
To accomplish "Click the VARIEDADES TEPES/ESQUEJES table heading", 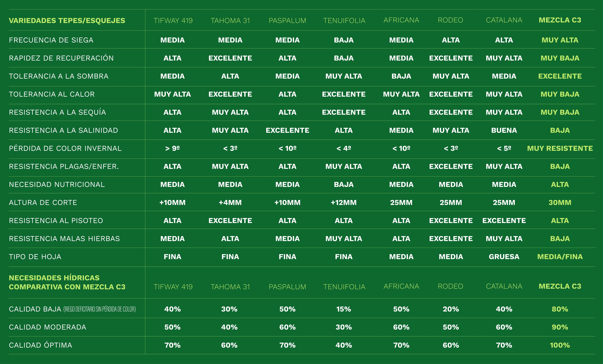I will pyautogui.click(x=67, y=21).
